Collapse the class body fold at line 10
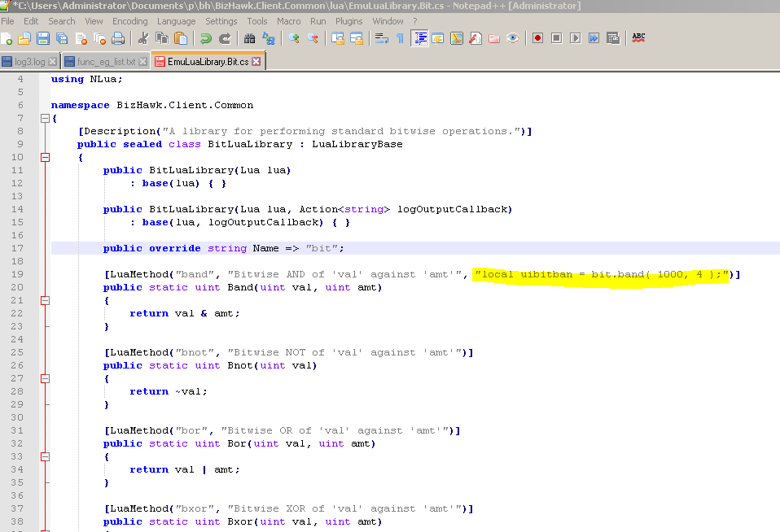 [45, 157]
